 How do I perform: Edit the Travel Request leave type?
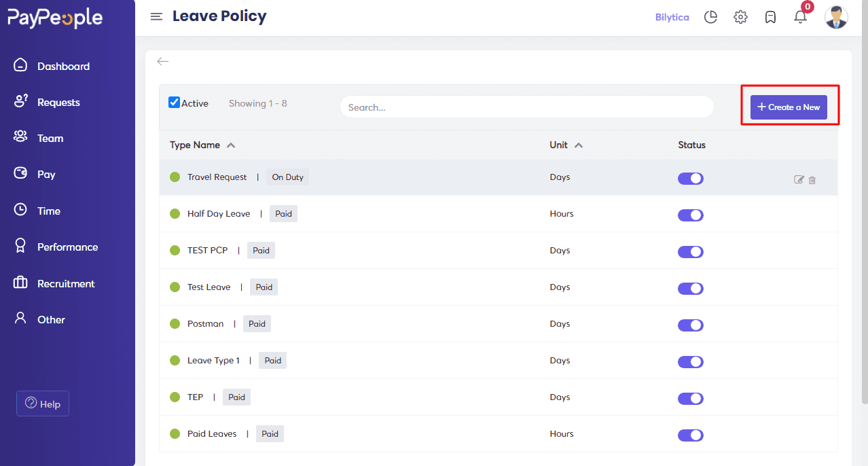pyautogui.click(x=799, y=180)
